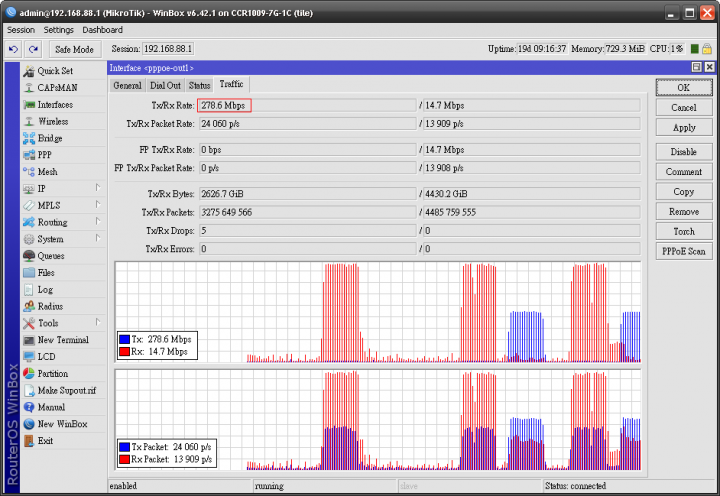The height and width of the screenshot is (496, 720).
Task: Open Queues sidebar icon
Action: click(x=29, y=256)
